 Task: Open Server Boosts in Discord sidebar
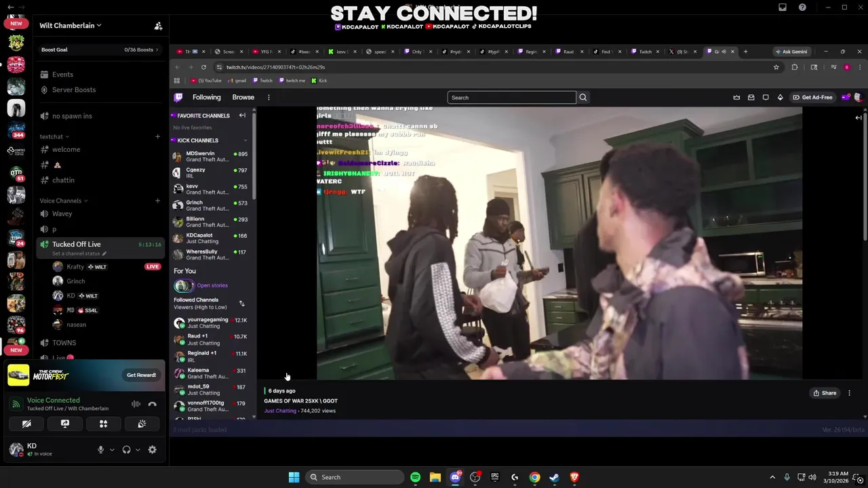[100, 89]
